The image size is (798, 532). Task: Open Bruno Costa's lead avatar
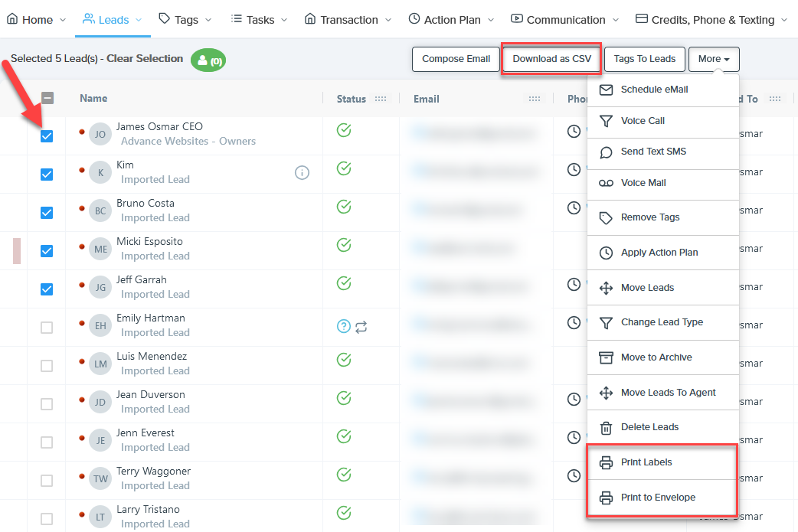(100, 211)
